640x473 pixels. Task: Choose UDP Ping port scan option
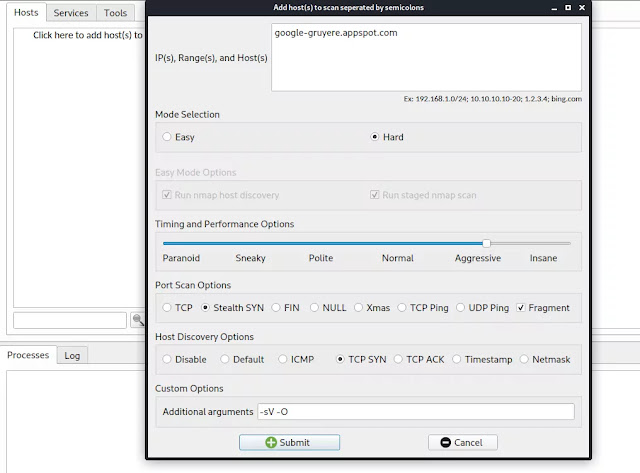[460, 307]
